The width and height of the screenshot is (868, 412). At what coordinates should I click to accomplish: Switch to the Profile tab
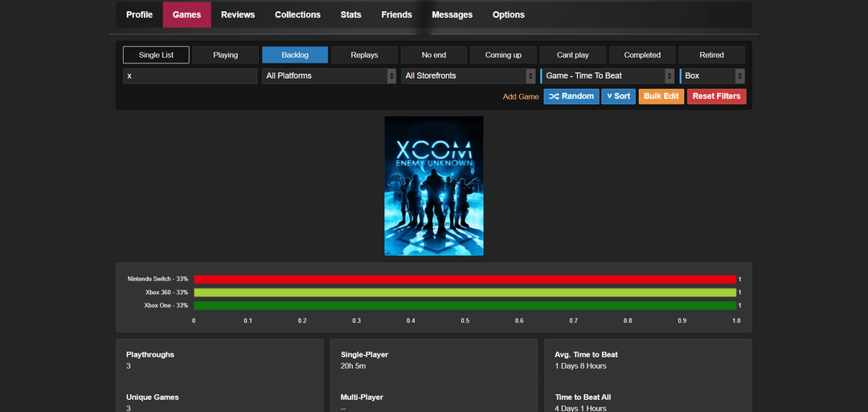139,14
